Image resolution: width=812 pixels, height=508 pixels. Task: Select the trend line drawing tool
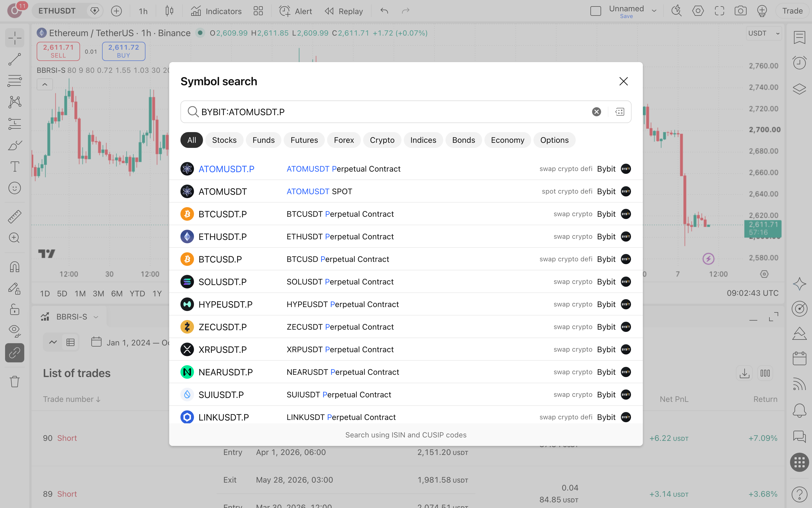click(15, 60)
